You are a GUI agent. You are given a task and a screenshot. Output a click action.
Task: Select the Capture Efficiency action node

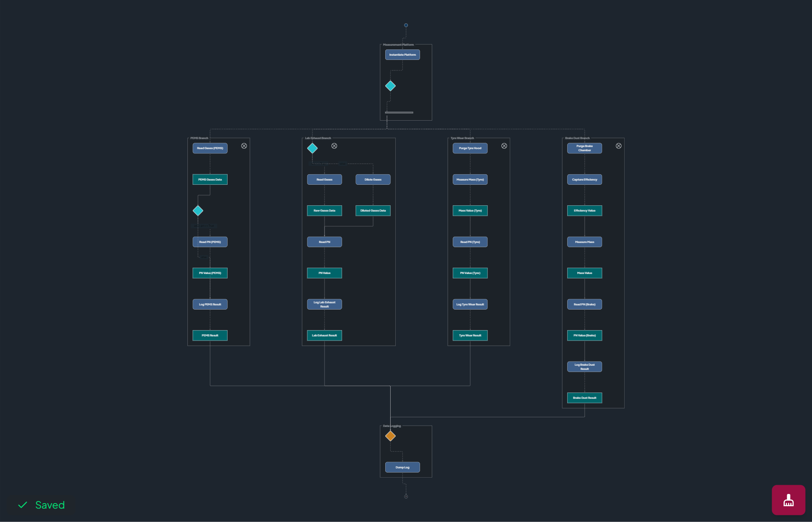(584, 179)
